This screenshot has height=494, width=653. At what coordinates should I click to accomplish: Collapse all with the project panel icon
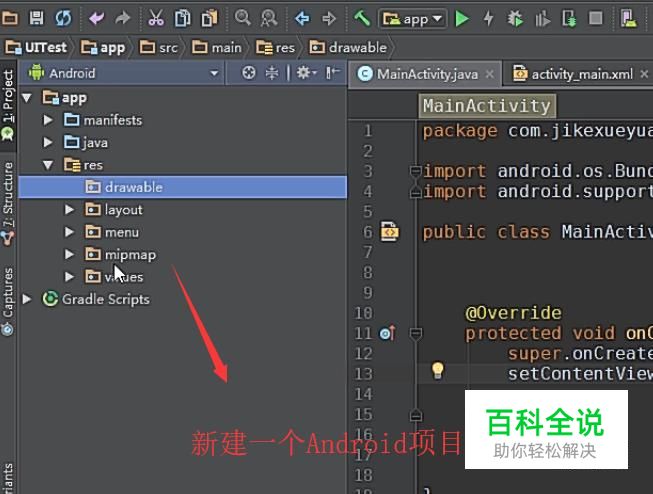[272, 73]
